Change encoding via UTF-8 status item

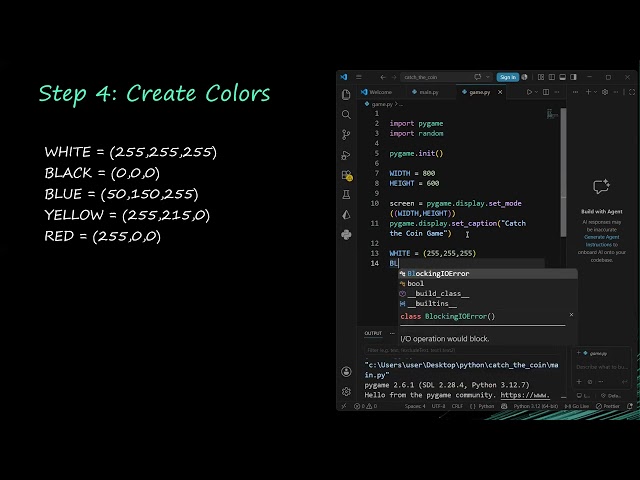pos(438,406)
